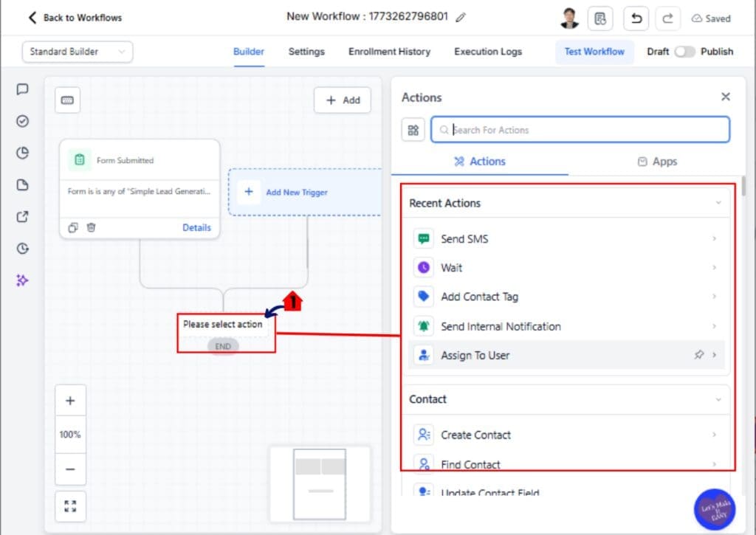
Task: Open history clock icon in sidebar
Action: 22,248
